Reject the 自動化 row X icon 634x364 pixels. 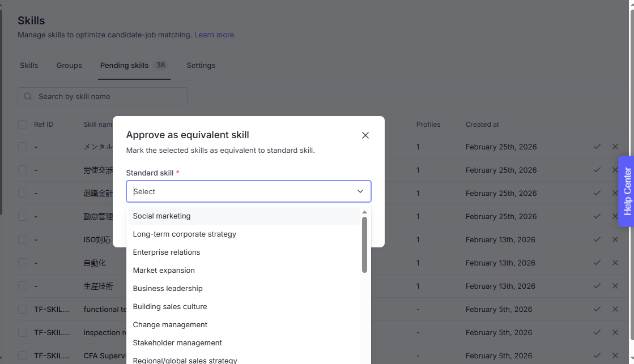point(615,263)
